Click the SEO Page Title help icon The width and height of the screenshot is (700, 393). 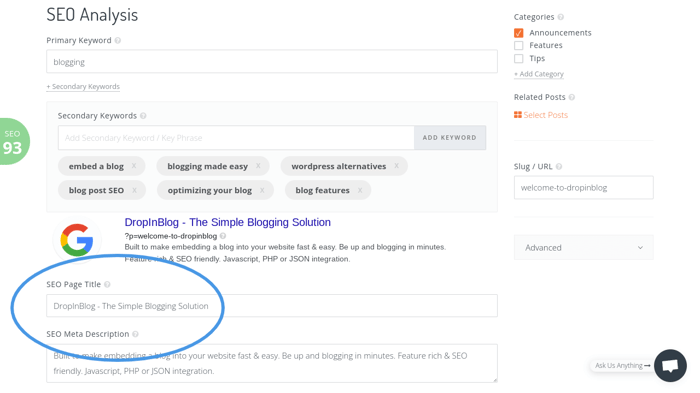click(x=107, y=284)
